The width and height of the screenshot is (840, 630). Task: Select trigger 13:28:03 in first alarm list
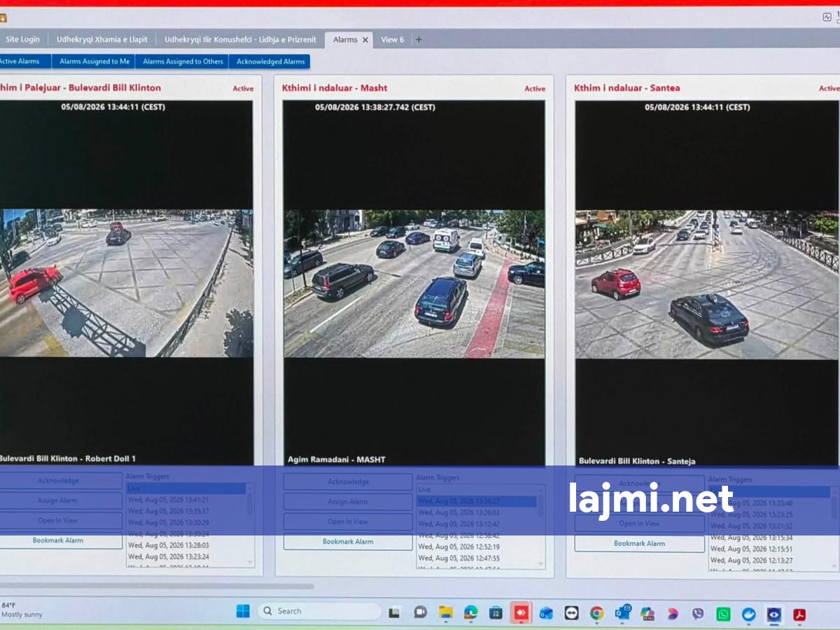point(185,545)
